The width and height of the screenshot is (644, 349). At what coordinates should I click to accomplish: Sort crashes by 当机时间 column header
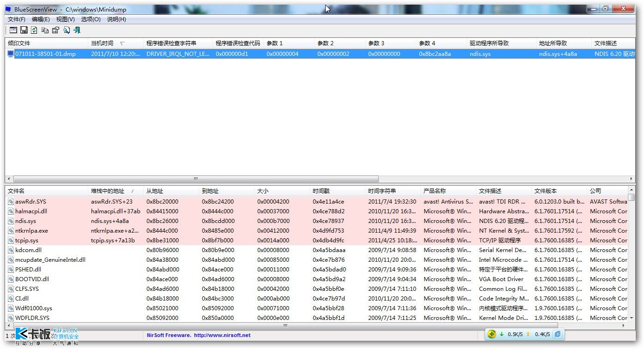point(102,43)
